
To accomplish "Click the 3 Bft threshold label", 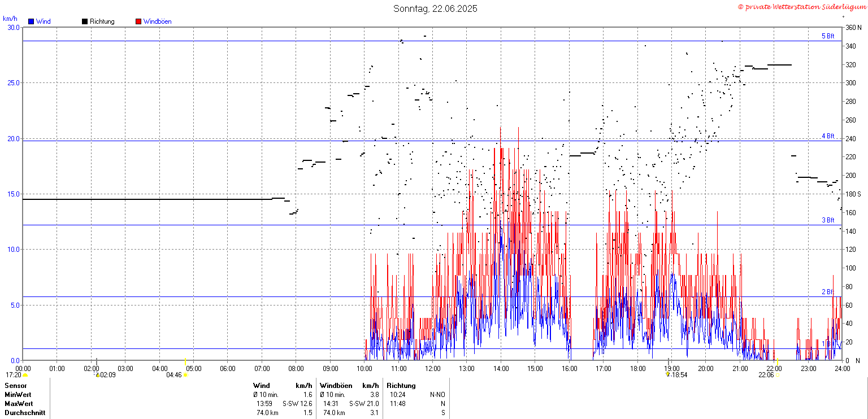I will (828, 220).
